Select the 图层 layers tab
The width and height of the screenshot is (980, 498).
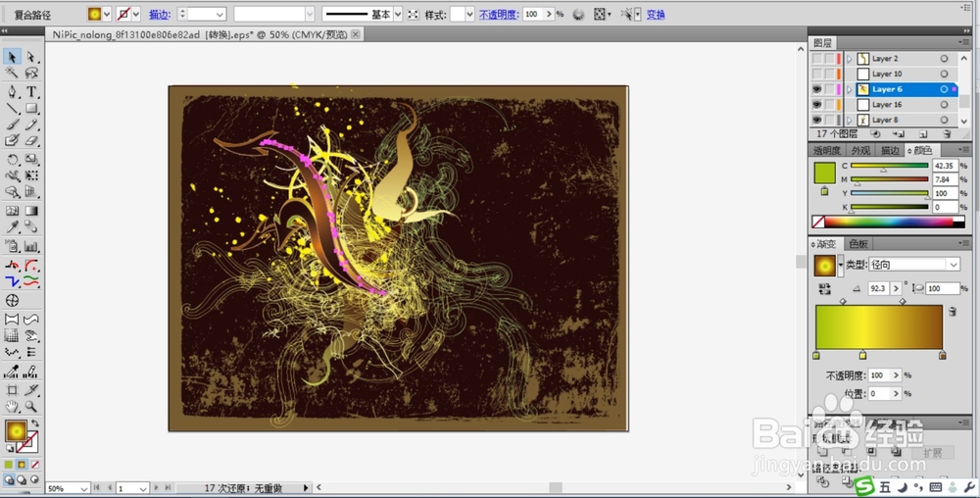pyautogui.click(x=822, y=42)
